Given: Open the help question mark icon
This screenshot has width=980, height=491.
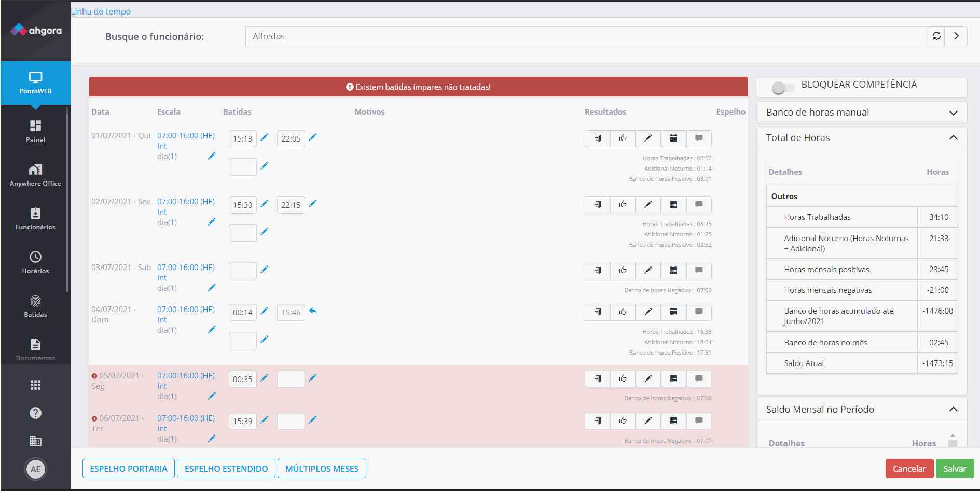Looking at the screenshot, I should pos(35,413).
